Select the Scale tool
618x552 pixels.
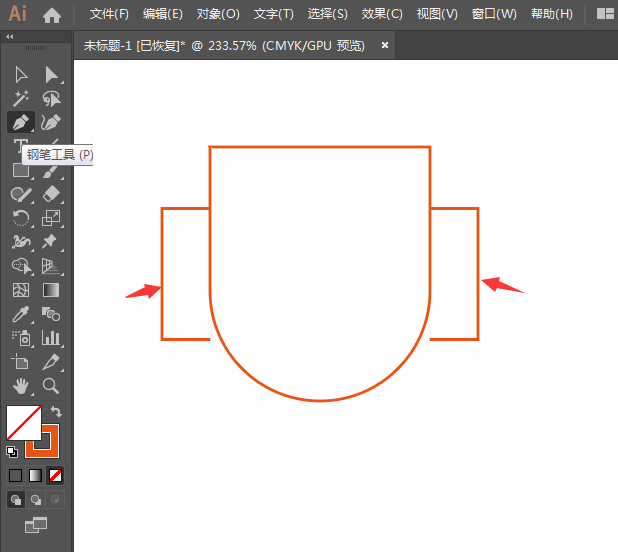point(52,218)
